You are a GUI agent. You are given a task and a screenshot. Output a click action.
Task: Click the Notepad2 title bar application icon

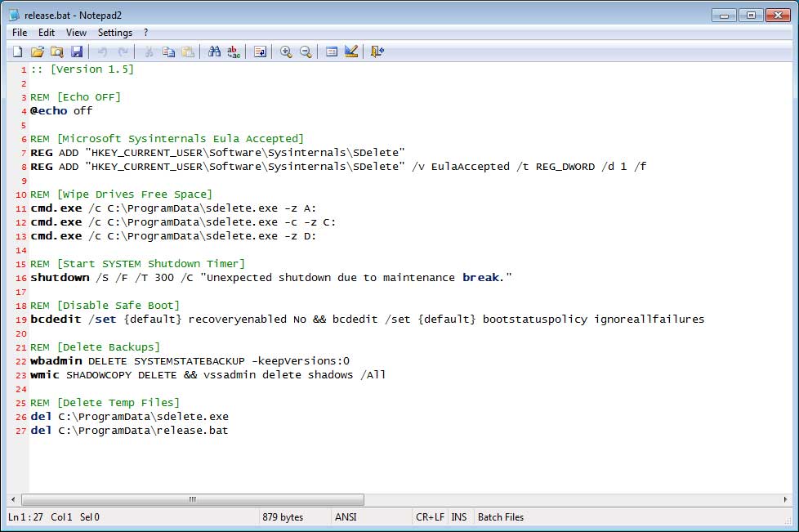coord(14,16)
